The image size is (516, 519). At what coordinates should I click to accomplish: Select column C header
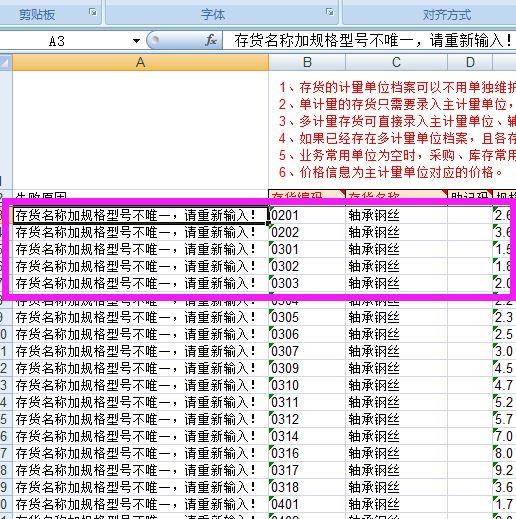(396, 62)
